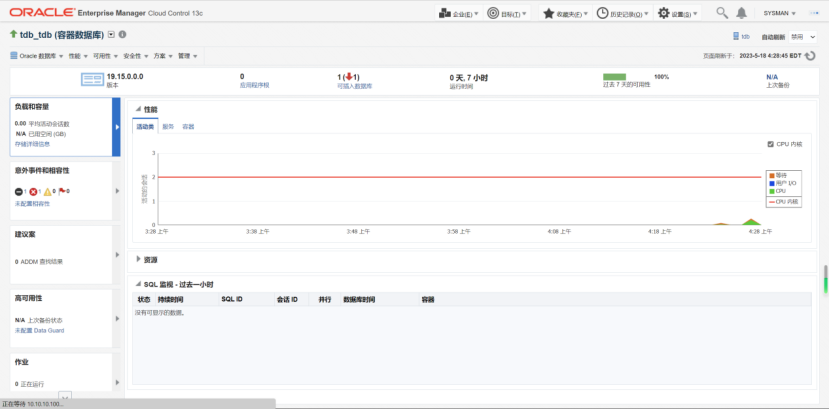Click the red critical incident icon

tap(33, 192)
